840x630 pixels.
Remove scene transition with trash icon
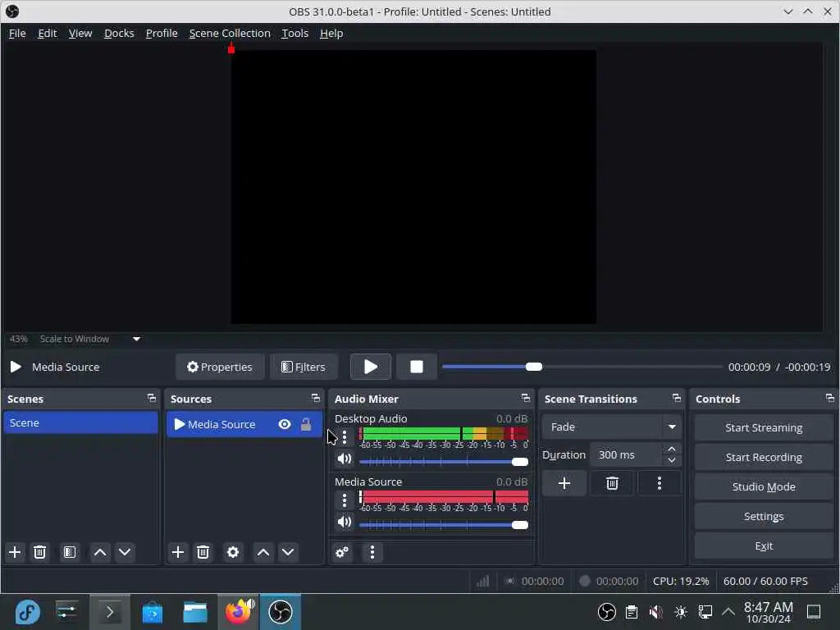[x=612, y=484]
